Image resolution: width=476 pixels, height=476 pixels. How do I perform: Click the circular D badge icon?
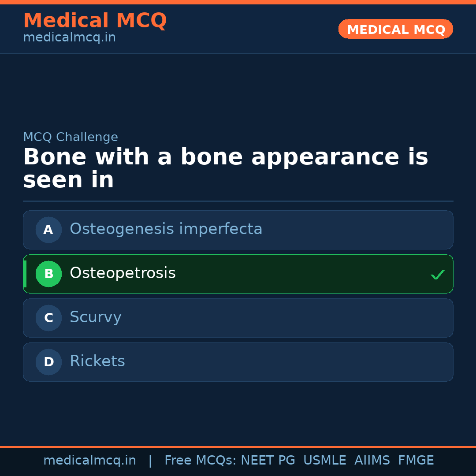tap(48, 362)
